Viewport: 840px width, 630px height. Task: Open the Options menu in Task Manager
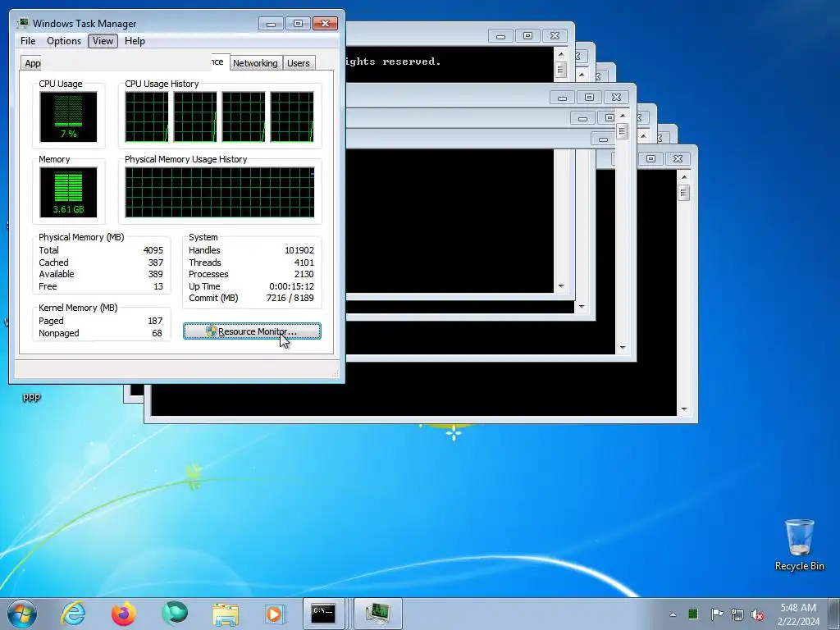pos(64,41)
